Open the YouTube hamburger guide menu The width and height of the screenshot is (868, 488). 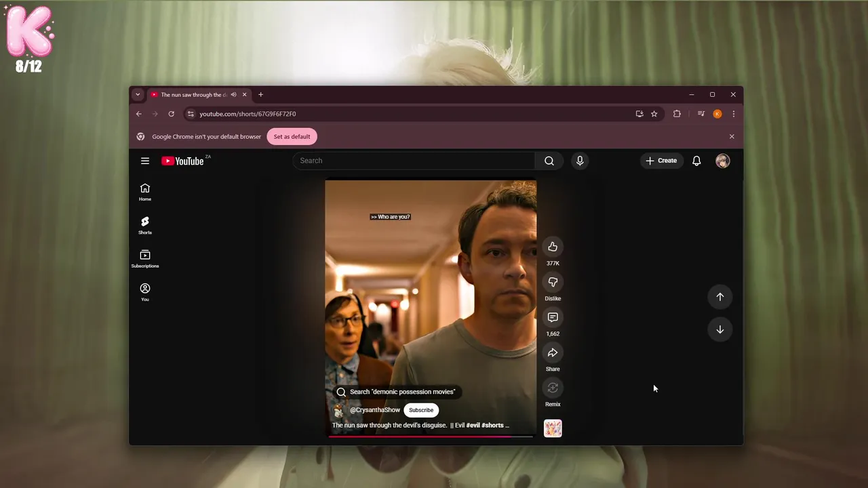pos(145,161)
